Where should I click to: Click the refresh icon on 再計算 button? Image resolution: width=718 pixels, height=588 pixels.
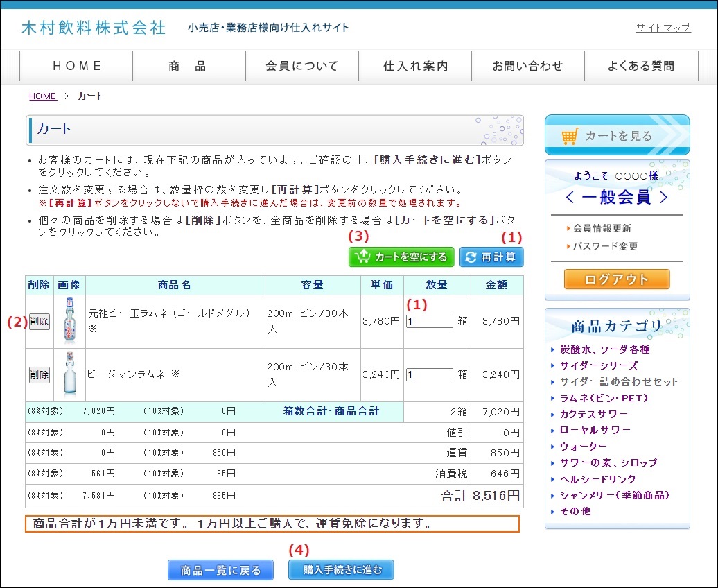point(471,257)
